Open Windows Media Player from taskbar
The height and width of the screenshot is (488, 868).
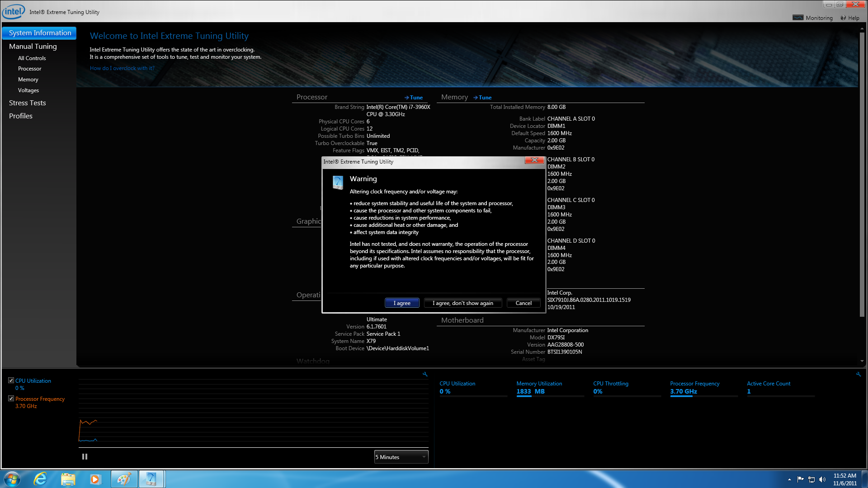(95, 479)
